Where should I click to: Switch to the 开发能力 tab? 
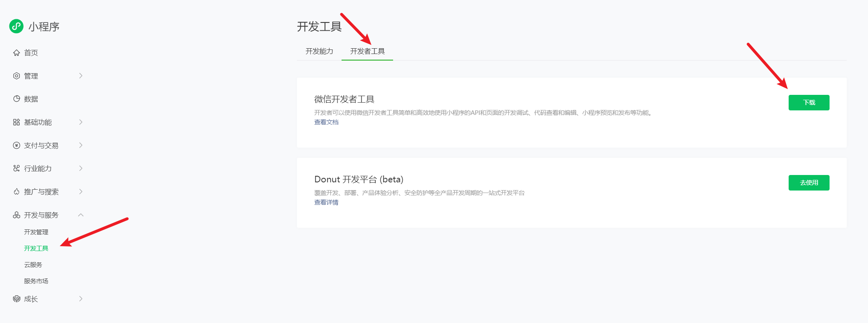pyautogui.click(x=319, y=51)
